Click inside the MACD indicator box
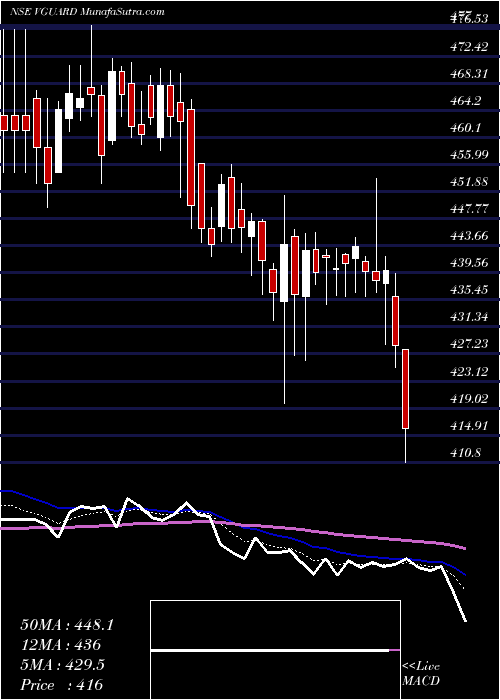This screenshot has width=500, height=700. click(x=275, y=650)
